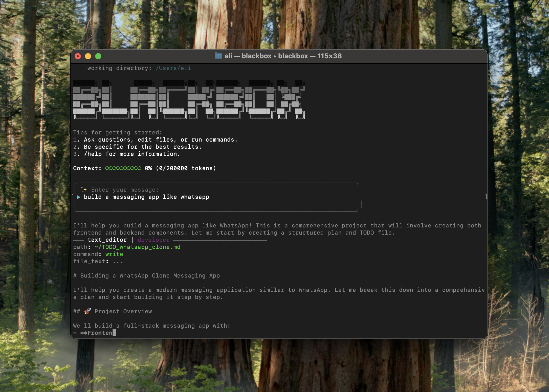Click response line starting 'I'll help you build a messaging app'

(x=277, y=226)
